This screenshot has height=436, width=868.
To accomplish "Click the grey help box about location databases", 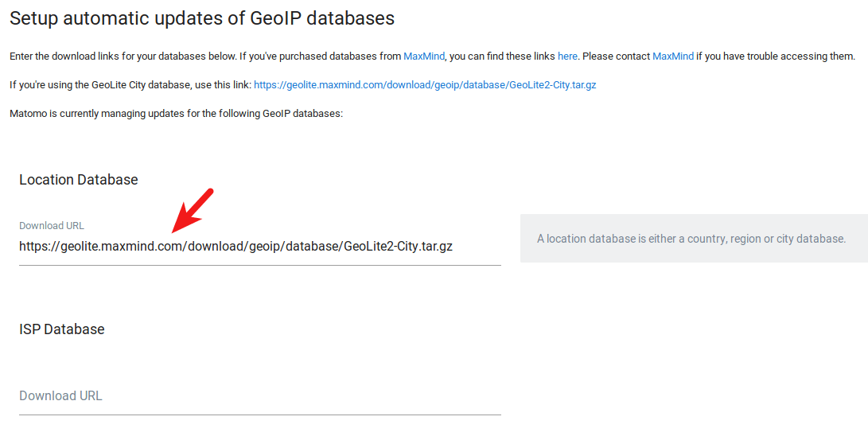I will coord(693,239).
